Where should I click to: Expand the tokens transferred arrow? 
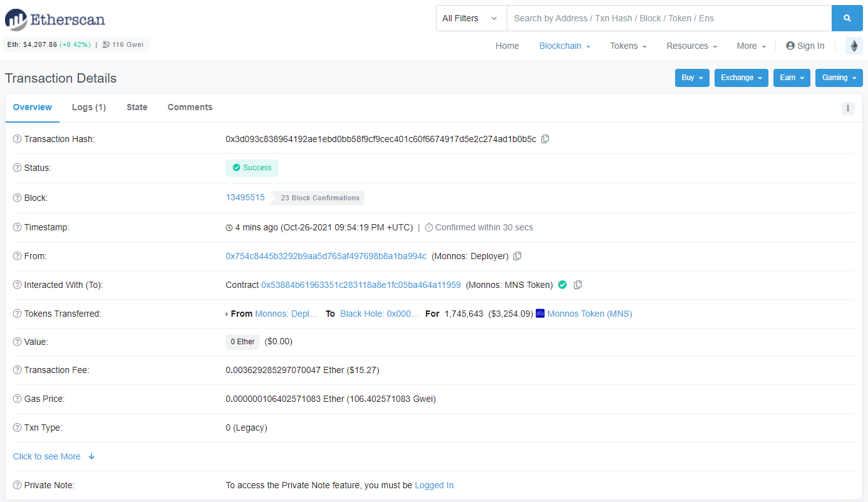pos(227,314)
